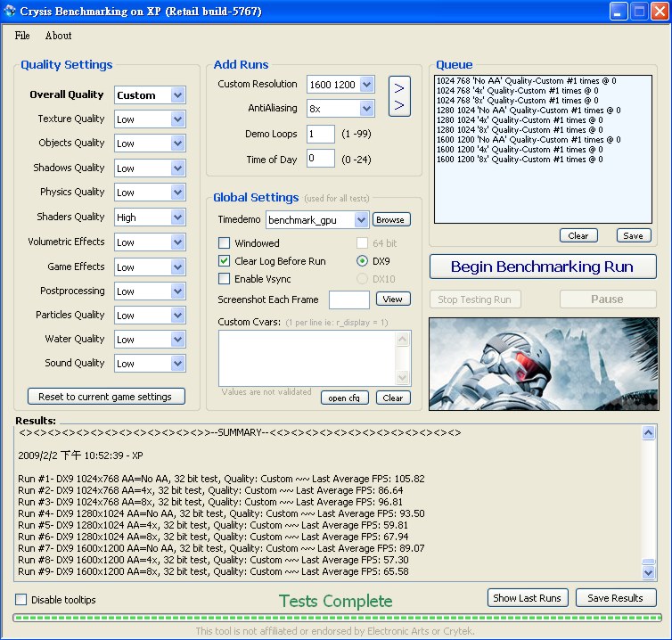Click the Time of Day input field
The width and height of the screenshot is (672, 640).
point(321,158)
